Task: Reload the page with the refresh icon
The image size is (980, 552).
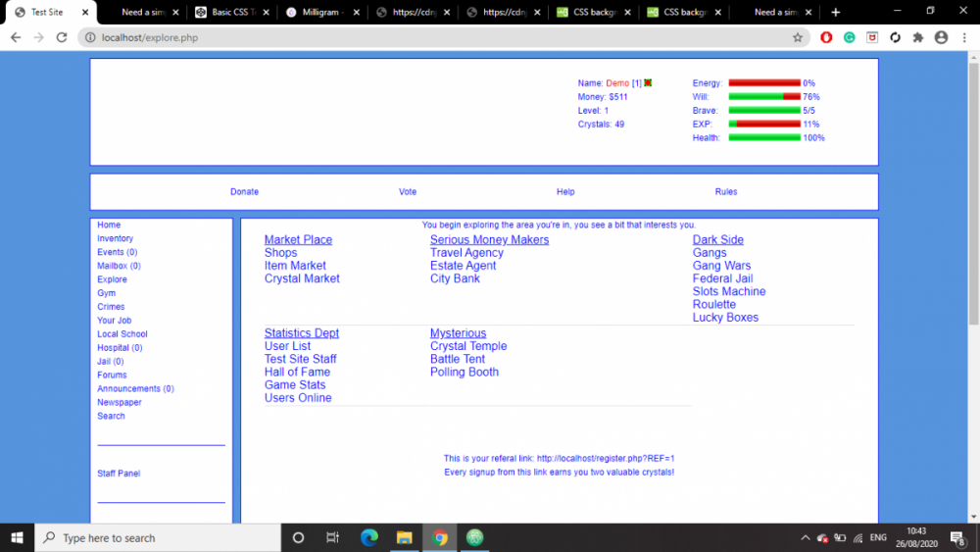Action: point(61,37)
